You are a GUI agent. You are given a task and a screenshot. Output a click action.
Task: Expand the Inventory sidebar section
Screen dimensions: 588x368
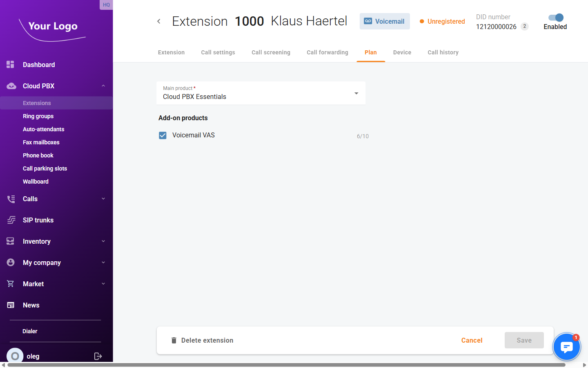click(103, 241)
